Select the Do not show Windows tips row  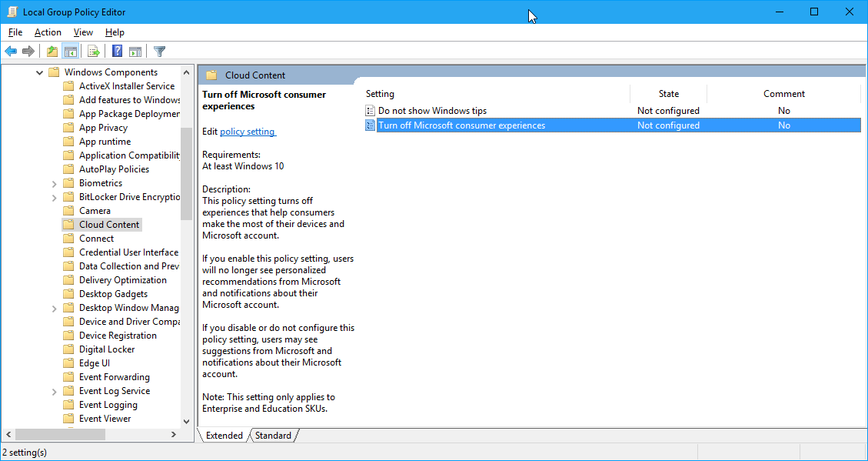tap(612, 111)
